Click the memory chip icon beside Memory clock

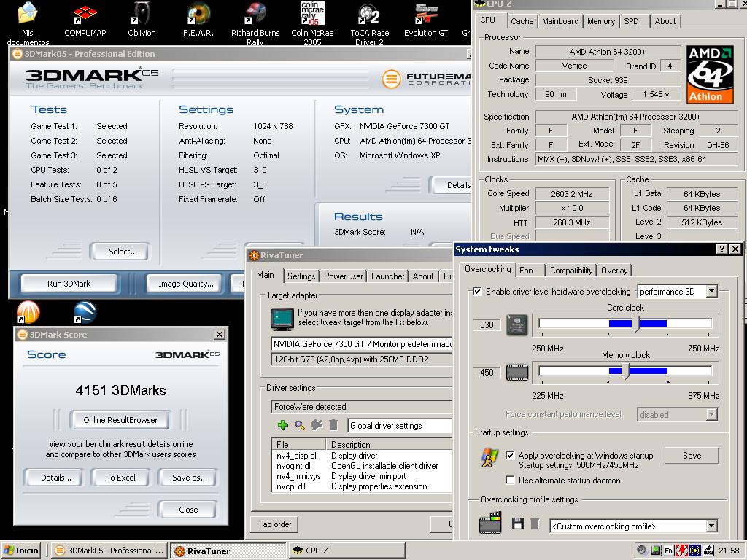pyautogui.click(x=517, y=373)
